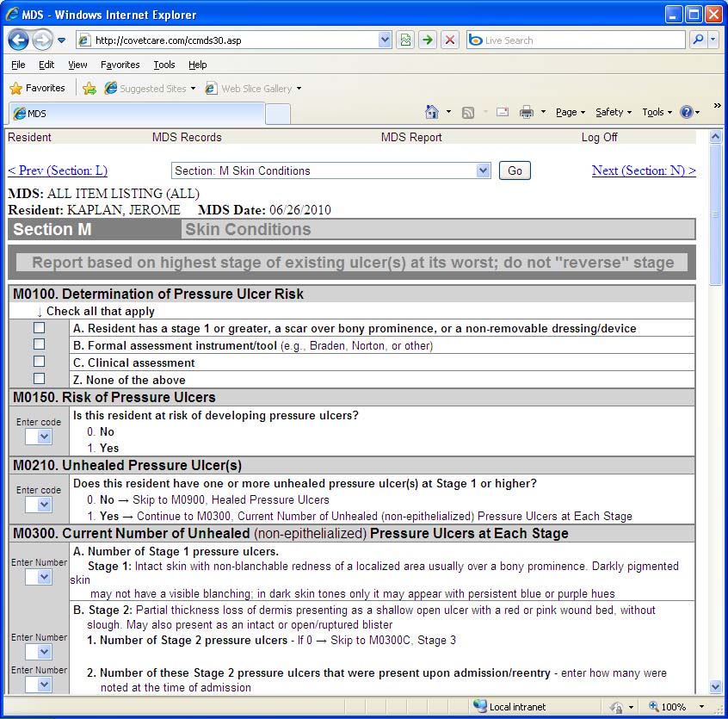Open a new blank tab button
Viewport: 728px width, 719px height.
click(x=278, y=114)
